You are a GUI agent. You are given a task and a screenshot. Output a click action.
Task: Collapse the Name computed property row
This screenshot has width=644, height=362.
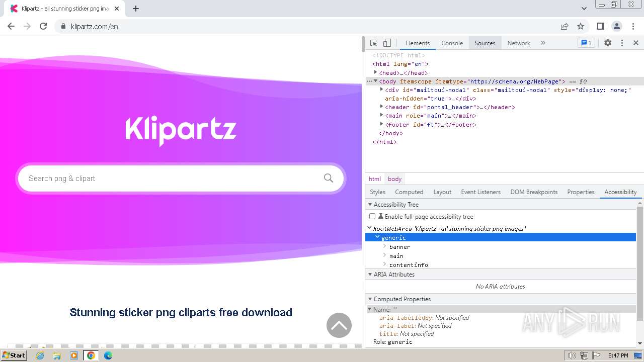point(370,309)
